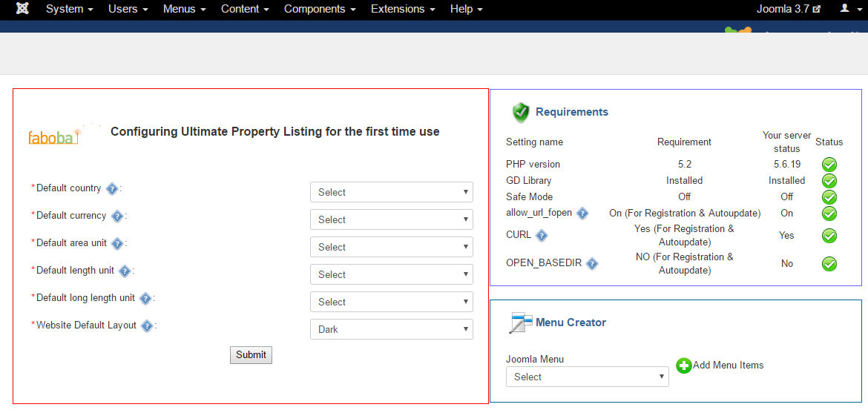Click the Default long length unit help icon
This screenshot has height=410, width=868.
click(145, 298)
